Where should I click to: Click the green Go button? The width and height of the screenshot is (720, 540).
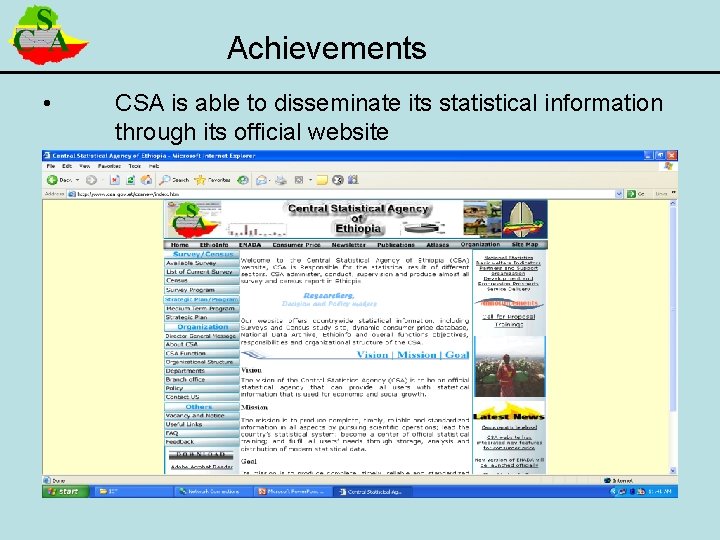(636, 194)
